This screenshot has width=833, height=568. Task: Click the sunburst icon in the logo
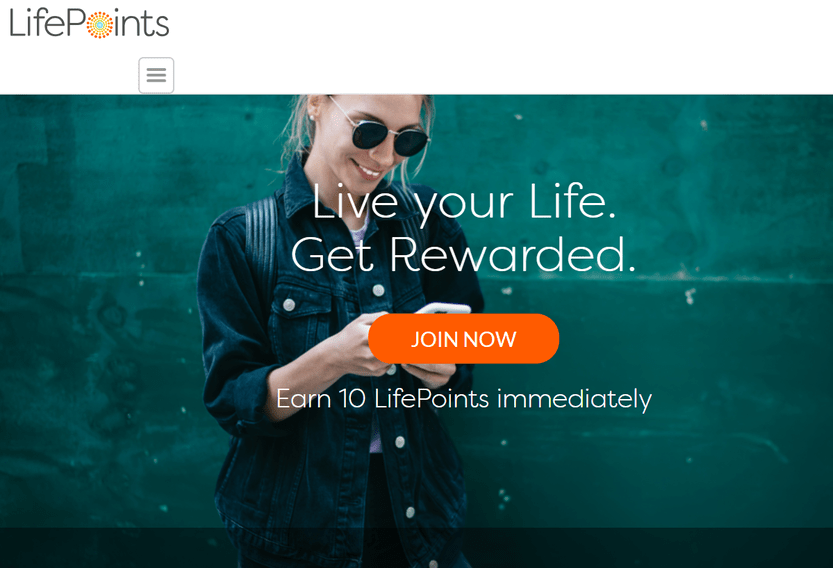[99, 25]
